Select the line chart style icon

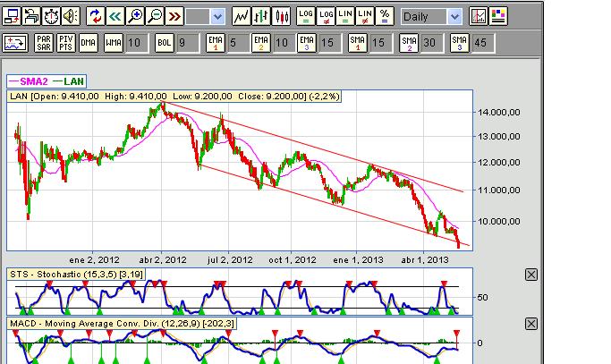242,16
